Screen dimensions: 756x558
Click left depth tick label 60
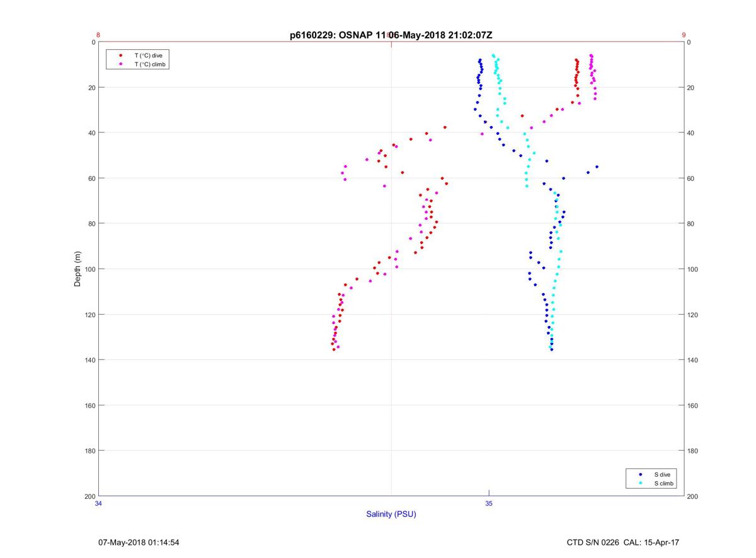coord(91,178)
